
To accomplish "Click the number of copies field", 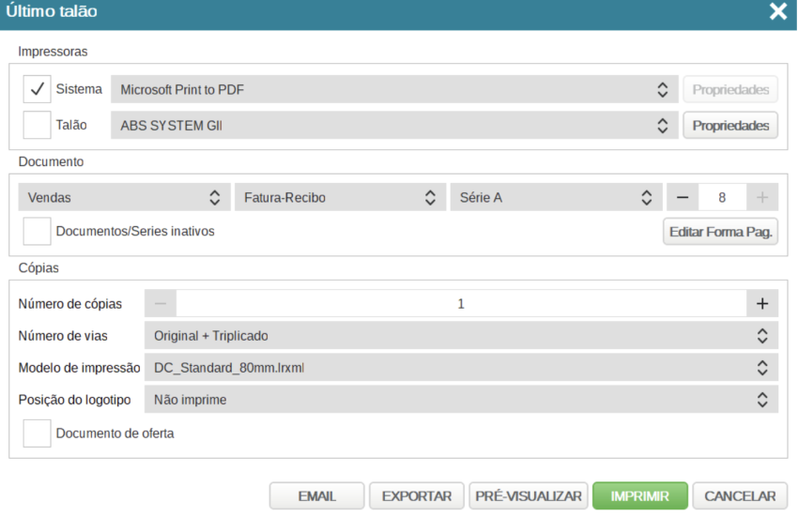I will tap(461, 303).
